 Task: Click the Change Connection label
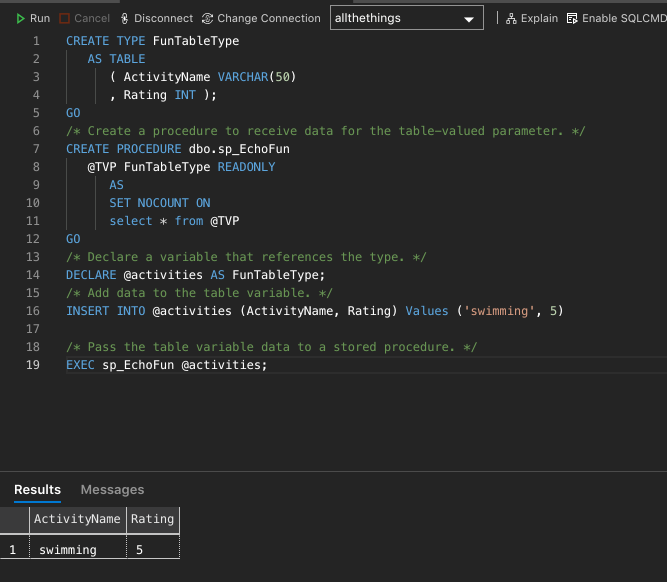click(269, 18)
